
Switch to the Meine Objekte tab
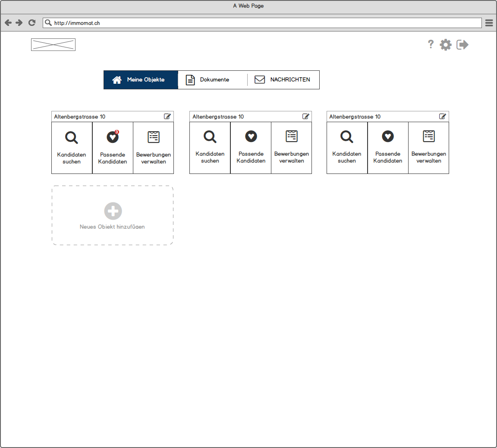coord(141,80)
